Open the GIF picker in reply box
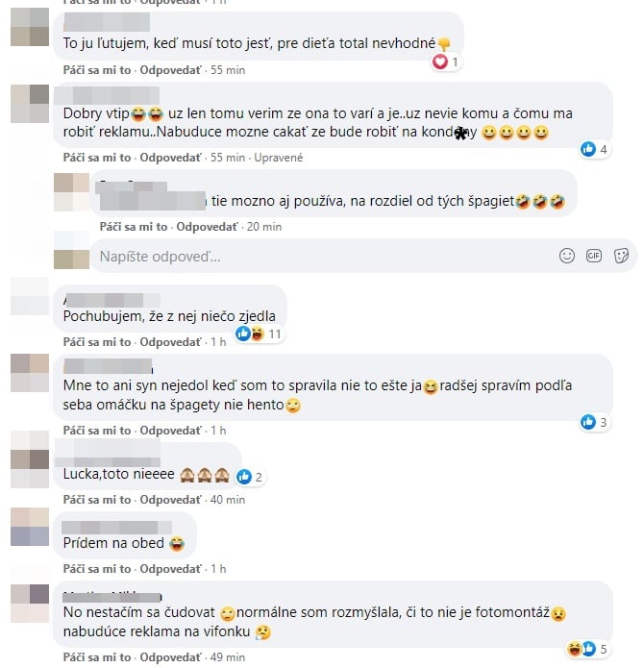644x668 pixels. [x=594, y=256]
